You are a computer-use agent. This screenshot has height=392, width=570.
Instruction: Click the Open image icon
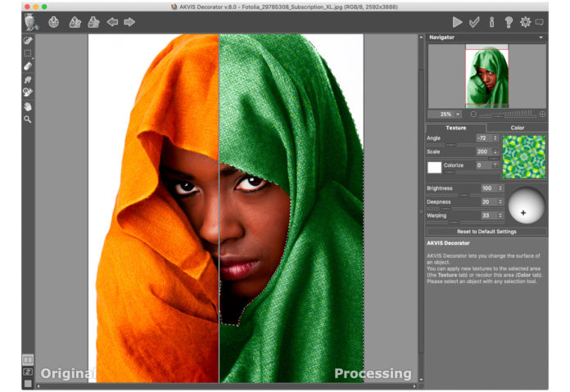(54, 22)
